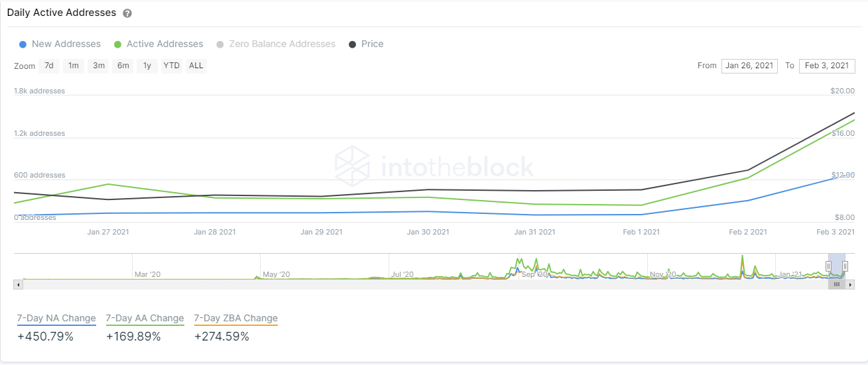The image size is (868, 365).
Task: Set zoom range to 1m
Action: pos(74,66)
